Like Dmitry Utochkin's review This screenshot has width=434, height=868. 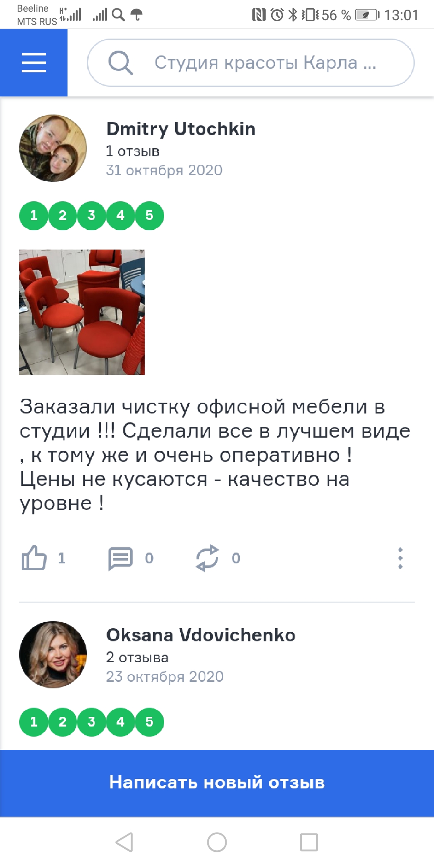point(34,558)
